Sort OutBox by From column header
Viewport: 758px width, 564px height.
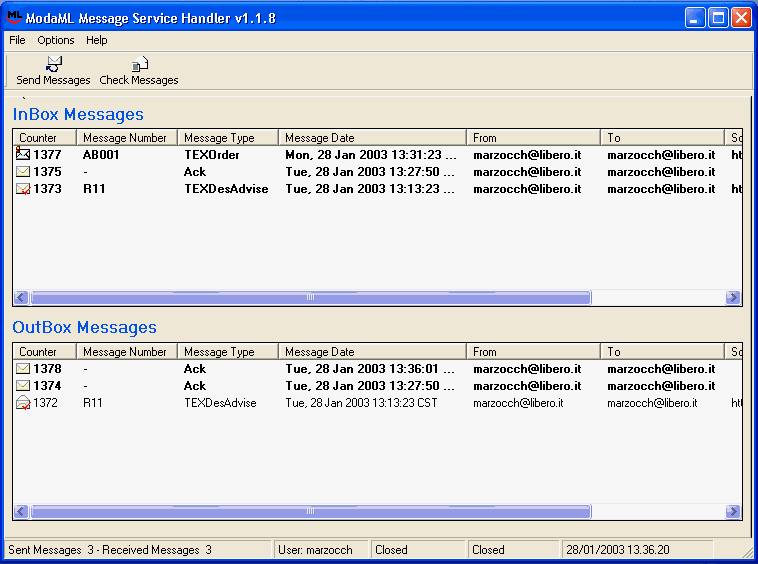pyautogui.click(x=533, y=352)
